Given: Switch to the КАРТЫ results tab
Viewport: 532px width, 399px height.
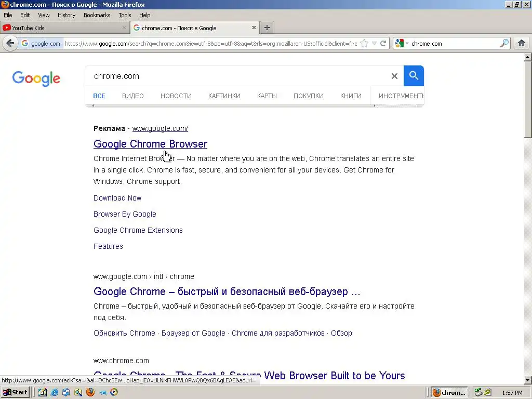Looking at the screenshot, I should (267, 96).
